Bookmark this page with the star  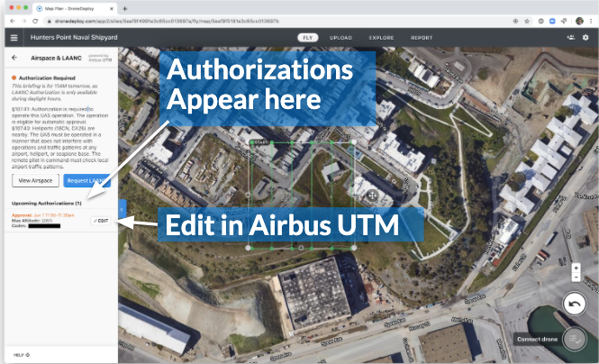527,21
